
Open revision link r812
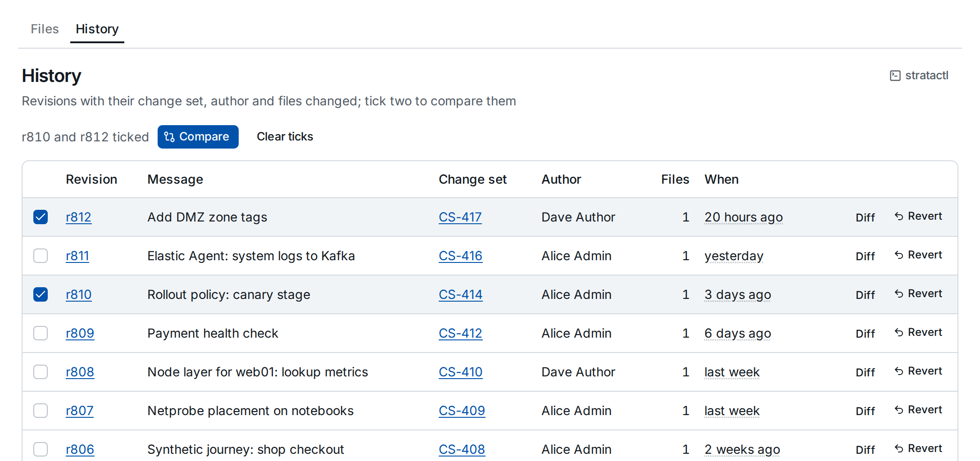coord(78,217)
